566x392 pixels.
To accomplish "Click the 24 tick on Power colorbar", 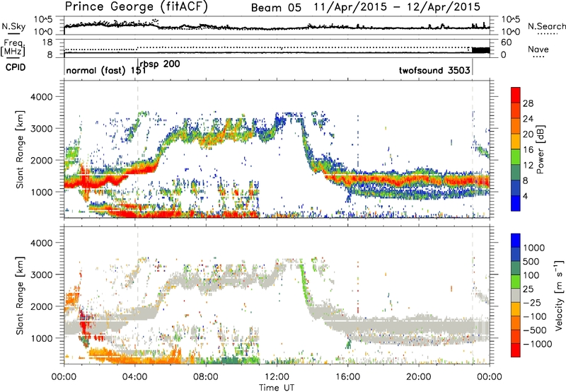I will 528,119.
